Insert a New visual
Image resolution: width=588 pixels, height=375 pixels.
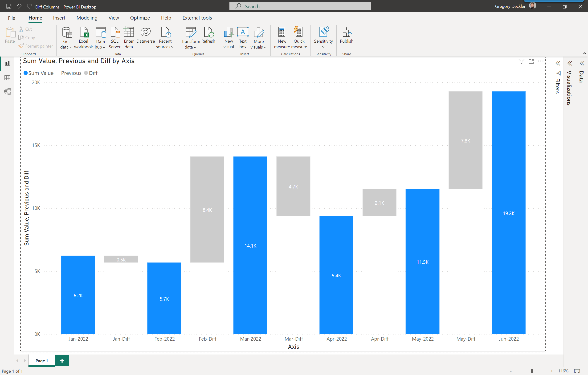click(x=229, y=38)
